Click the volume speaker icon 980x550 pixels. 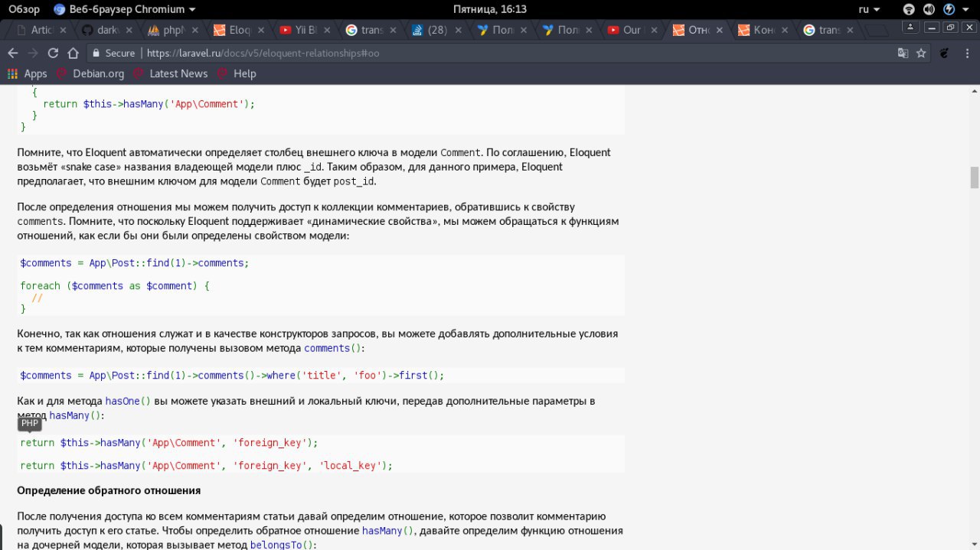click(929, 9)
